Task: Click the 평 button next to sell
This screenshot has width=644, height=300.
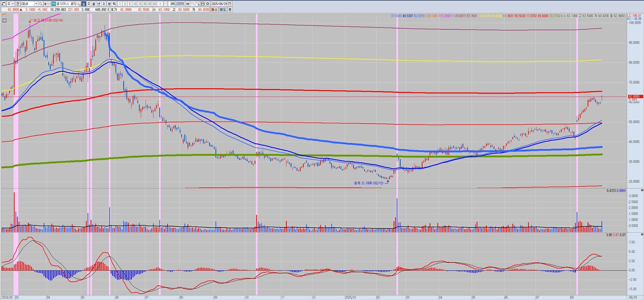Action: (230, 10)
